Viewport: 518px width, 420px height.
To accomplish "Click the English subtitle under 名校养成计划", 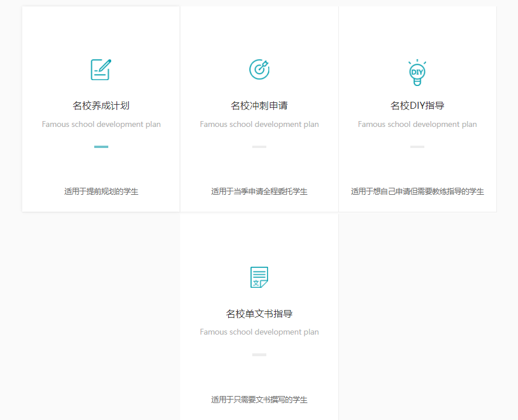I will pyautogui.click(x=101, y=125).
